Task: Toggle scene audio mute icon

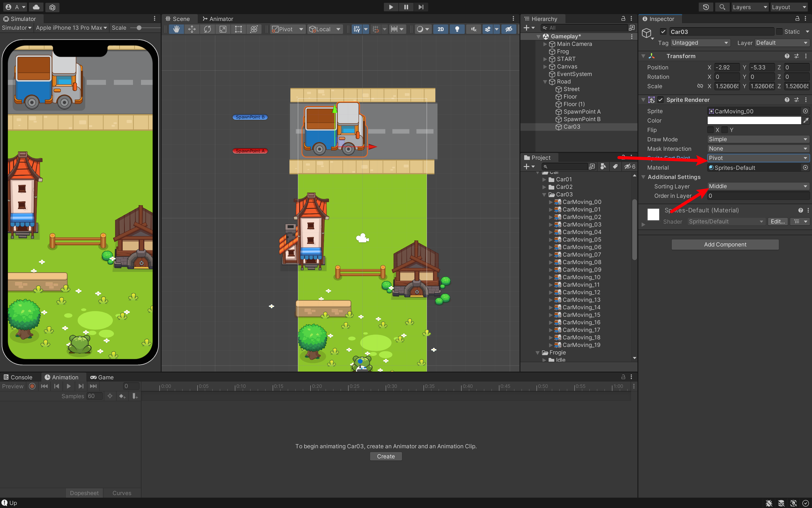Action: tap(473, 29)
